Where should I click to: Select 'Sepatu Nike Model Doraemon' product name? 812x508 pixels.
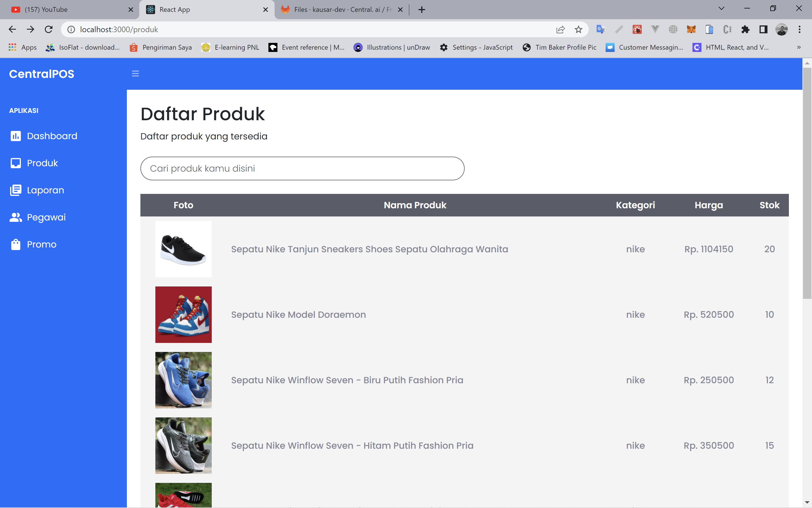point(299,314)
